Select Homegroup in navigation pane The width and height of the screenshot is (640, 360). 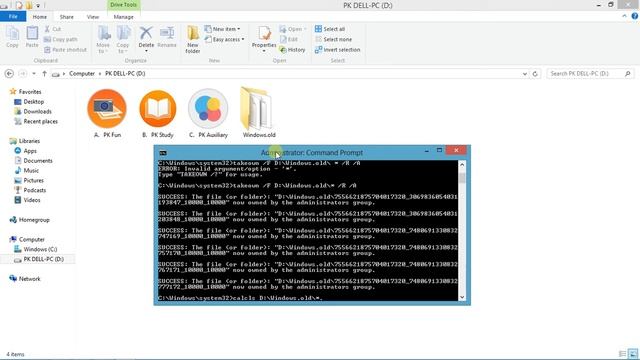(x=34, y=220)
